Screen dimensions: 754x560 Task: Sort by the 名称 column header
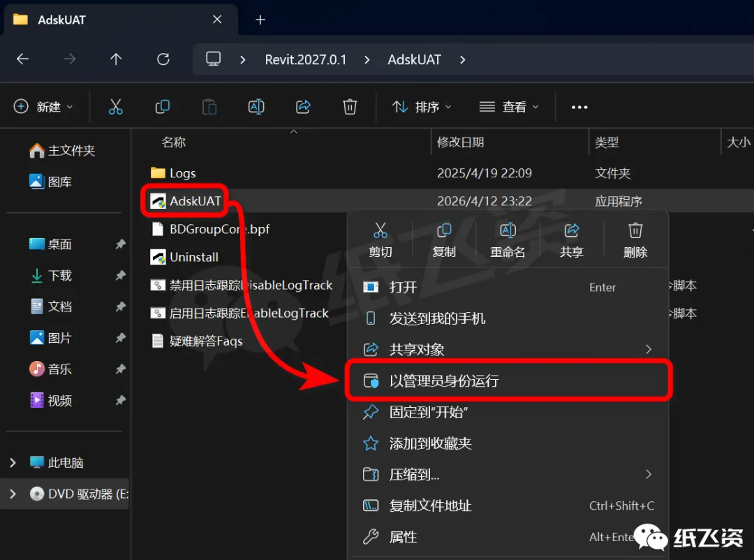(174, 142)
